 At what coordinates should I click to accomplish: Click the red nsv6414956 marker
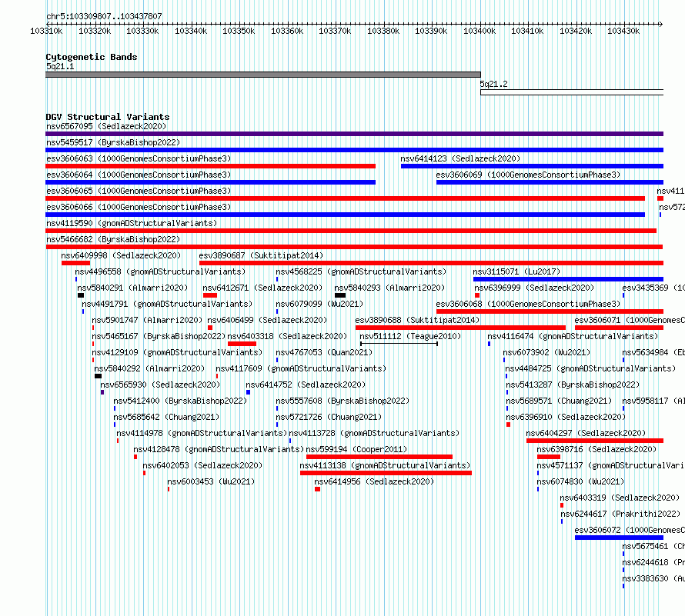point(318,489)
